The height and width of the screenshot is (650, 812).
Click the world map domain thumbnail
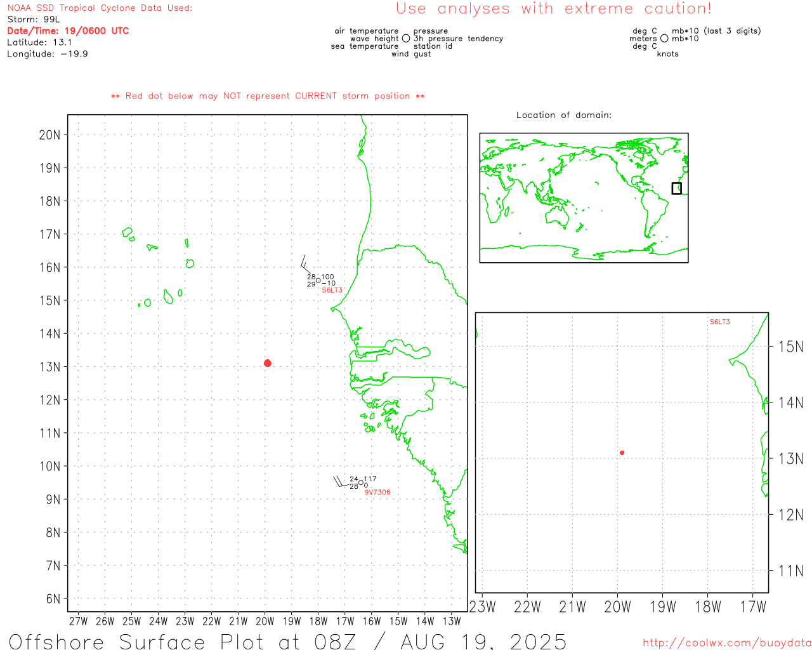point(584,197)
